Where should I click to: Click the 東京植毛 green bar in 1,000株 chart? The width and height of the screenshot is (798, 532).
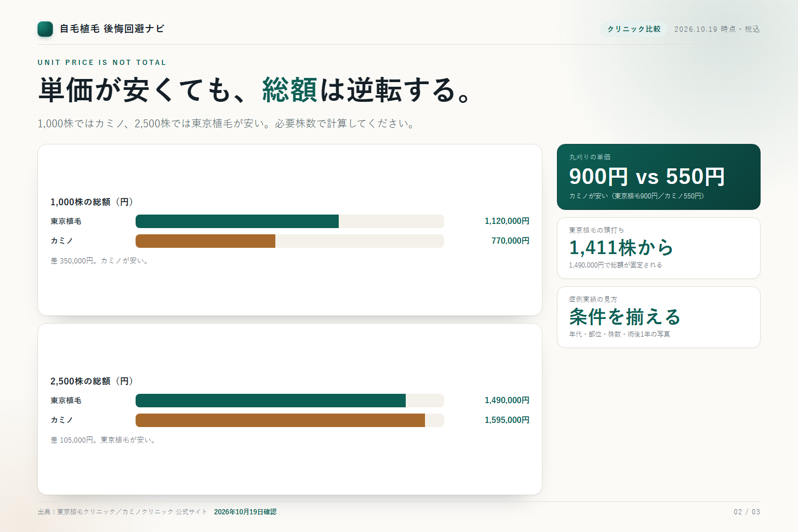[x=237, y=221]
